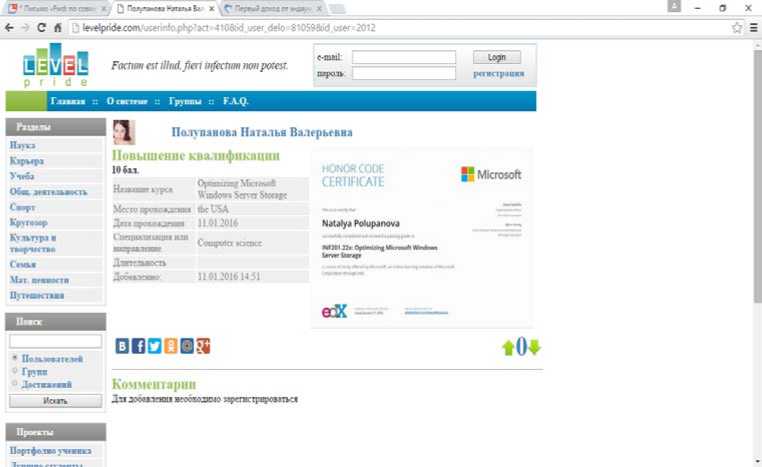Select the Пользователей search radio button
The width and height of the screenshot is (762, 467).
tap(15, 358)
